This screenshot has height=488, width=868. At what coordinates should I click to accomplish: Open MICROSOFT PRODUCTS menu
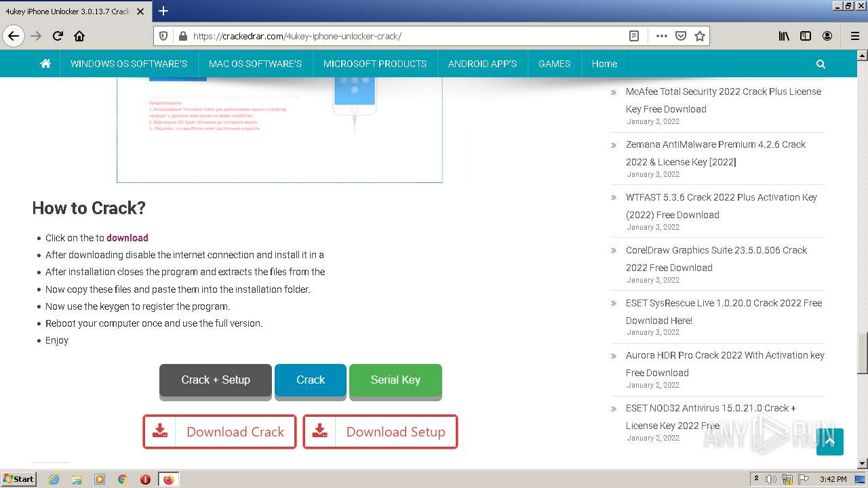click(x=375, y=64)
